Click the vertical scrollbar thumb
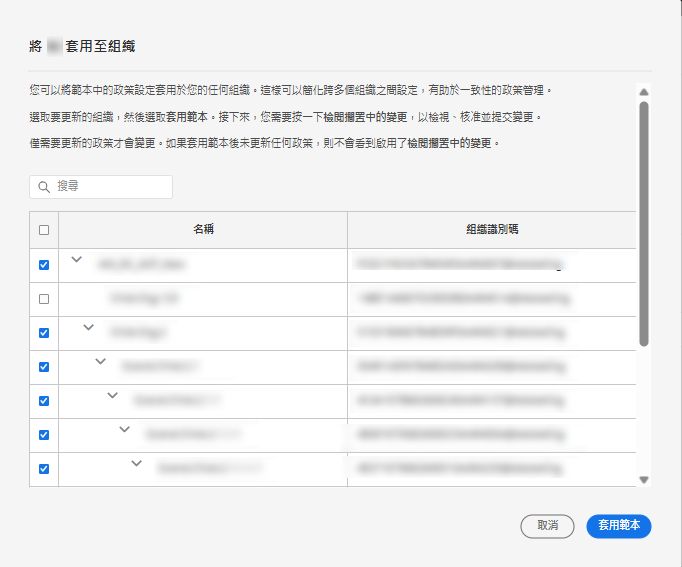The width and height of the screenshot is (682, 567). [x=644, y=224]
